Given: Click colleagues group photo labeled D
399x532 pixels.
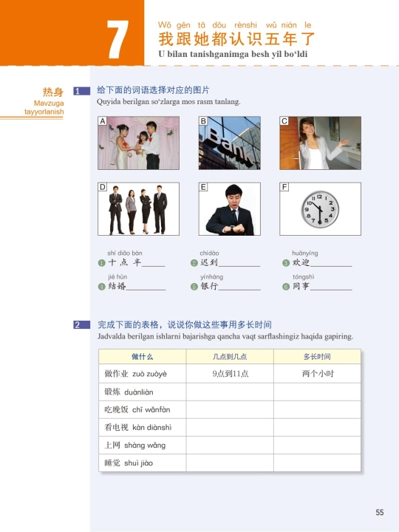Looking at the screenshot, I should [x=138, y=209].
